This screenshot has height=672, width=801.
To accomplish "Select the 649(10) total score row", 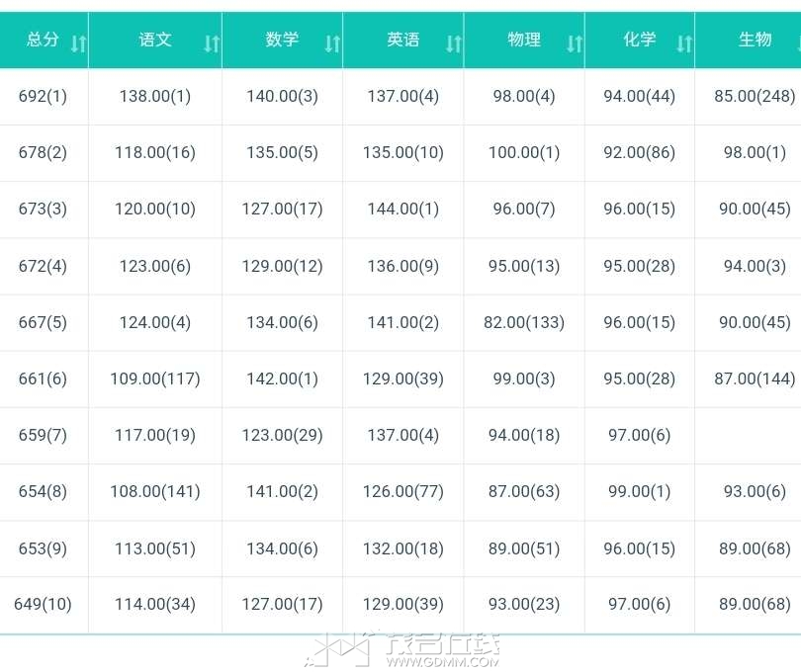I will click(x=43, y=604).
